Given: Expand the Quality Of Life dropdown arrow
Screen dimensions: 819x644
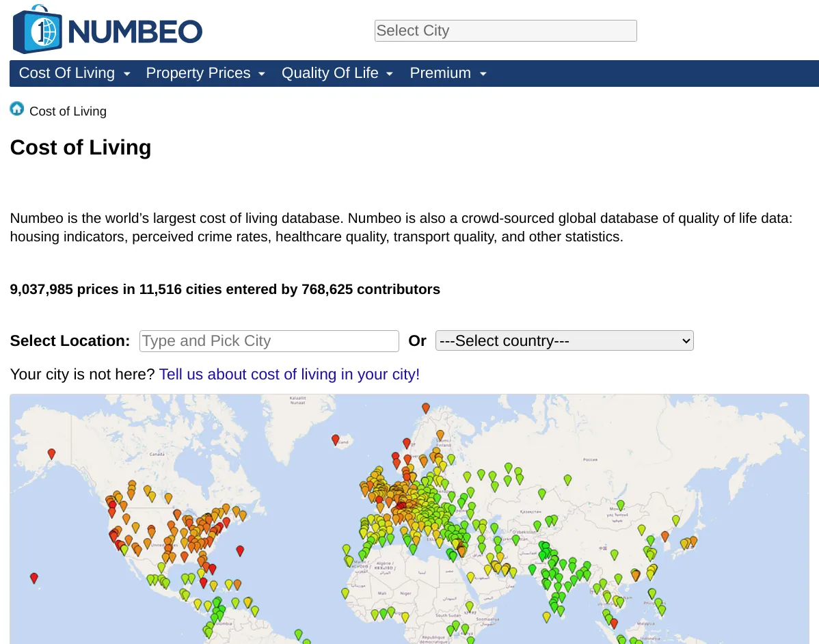Looking at the screenshot, I should click(389, 74).
